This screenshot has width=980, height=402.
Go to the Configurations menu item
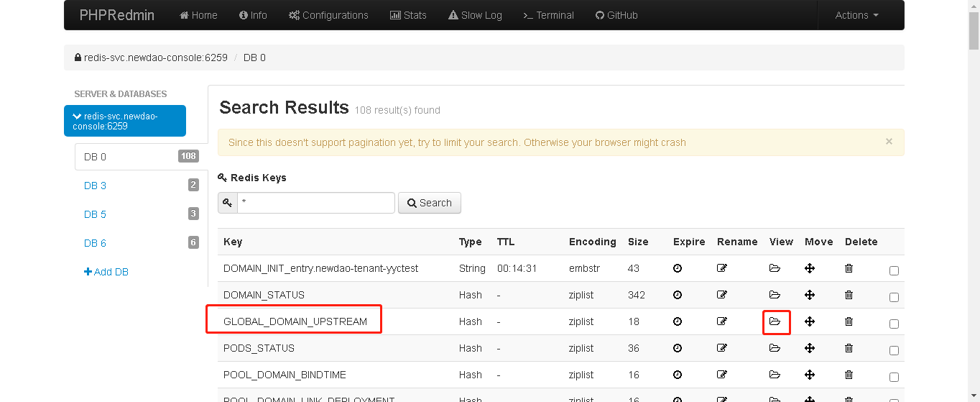[328, 15]
